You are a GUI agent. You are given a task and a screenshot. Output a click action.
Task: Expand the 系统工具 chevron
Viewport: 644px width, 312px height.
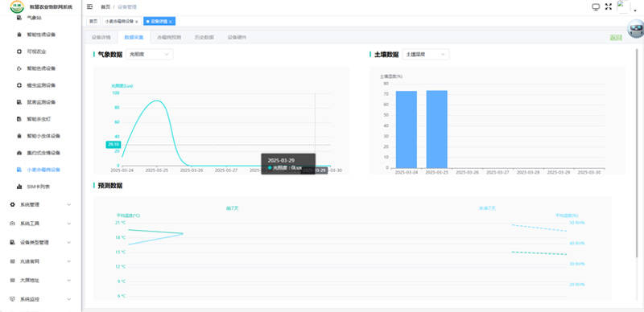[x=68, y=224]
